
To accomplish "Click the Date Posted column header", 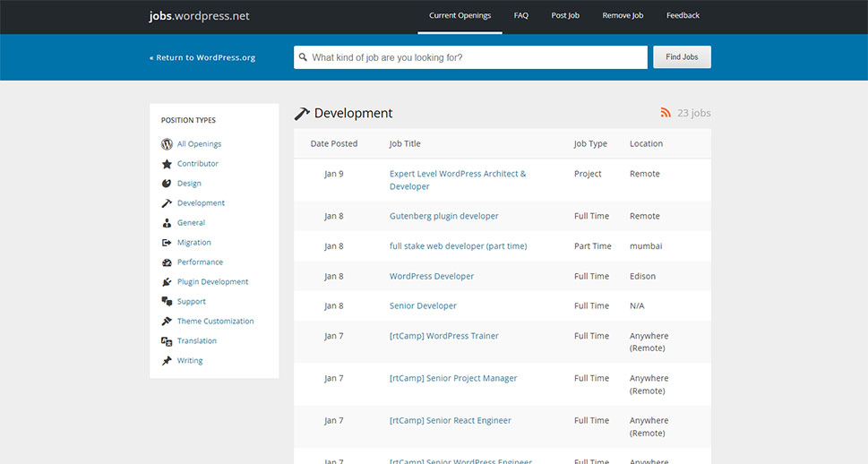I will point(334,143).
